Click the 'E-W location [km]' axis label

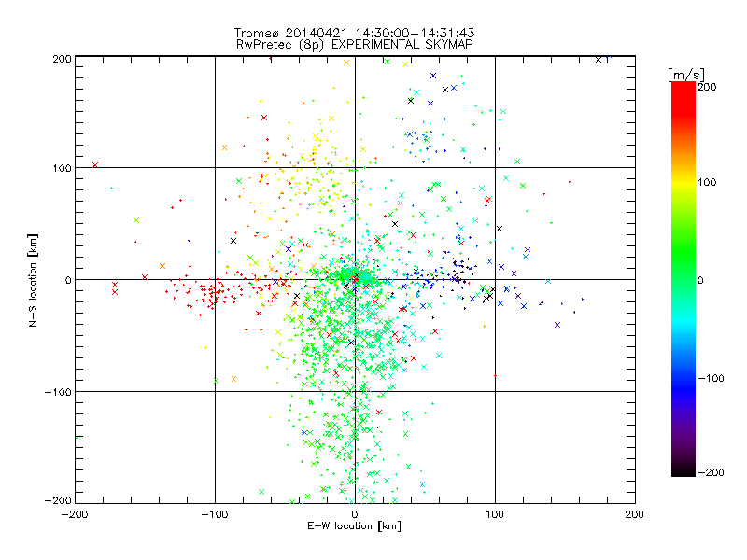point(354,525)
